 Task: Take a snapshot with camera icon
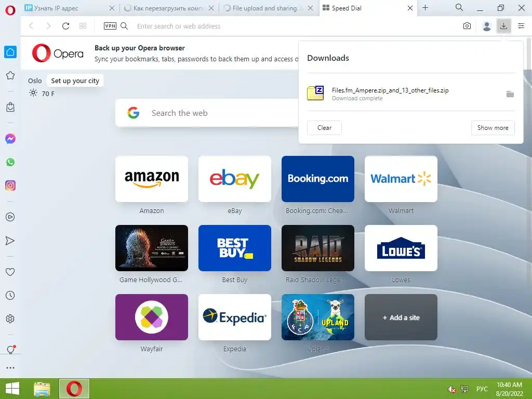pyautogui.click(x=467, y=26)
